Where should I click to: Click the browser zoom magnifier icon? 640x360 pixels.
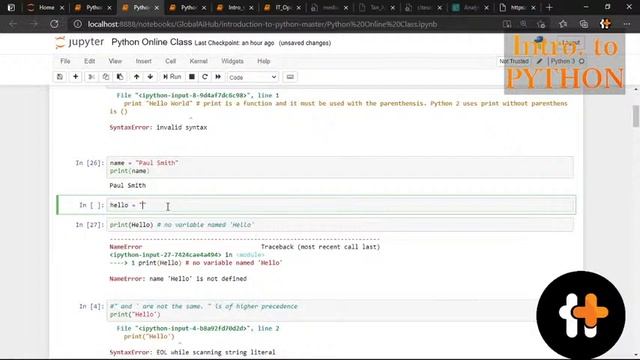pyautogui.click(x=523, y=24)
